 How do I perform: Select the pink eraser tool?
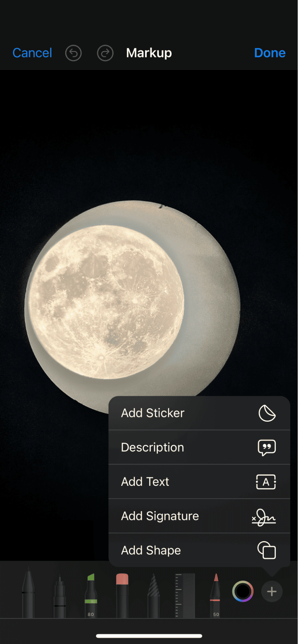tap(122, 595)
